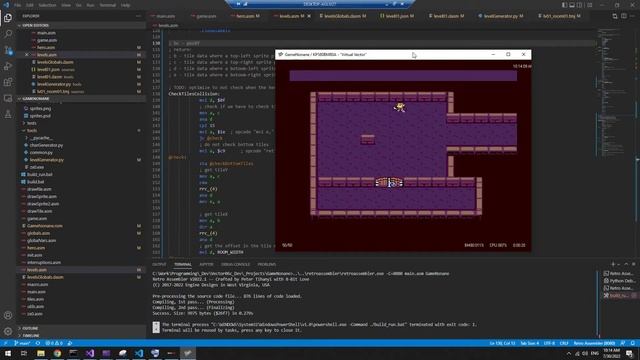Image resolution: width=640 pixels, height=360 pixels.
Task: Close the levels.asm editor tab
Action: (309, 16)
